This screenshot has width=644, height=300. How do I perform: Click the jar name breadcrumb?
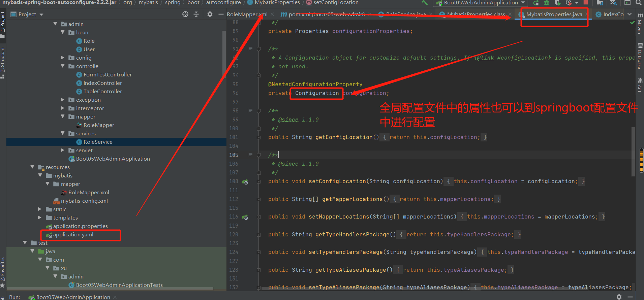(x=59, y=3)
